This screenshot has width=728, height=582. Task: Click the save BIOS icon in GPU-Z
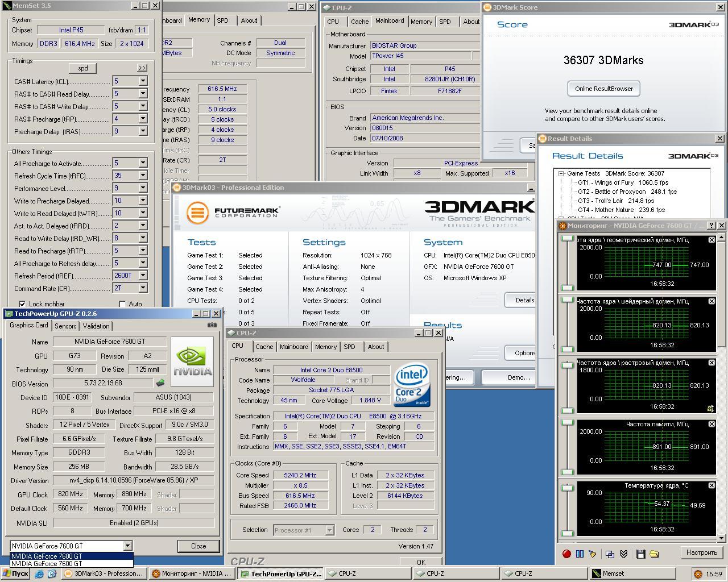pos(160,383)
